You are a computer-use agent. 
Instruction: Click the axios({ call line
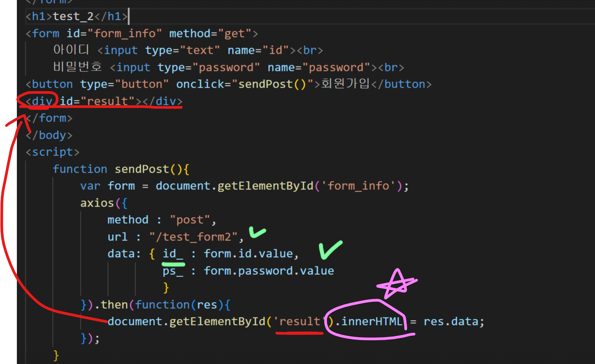[x=104, y=203]
